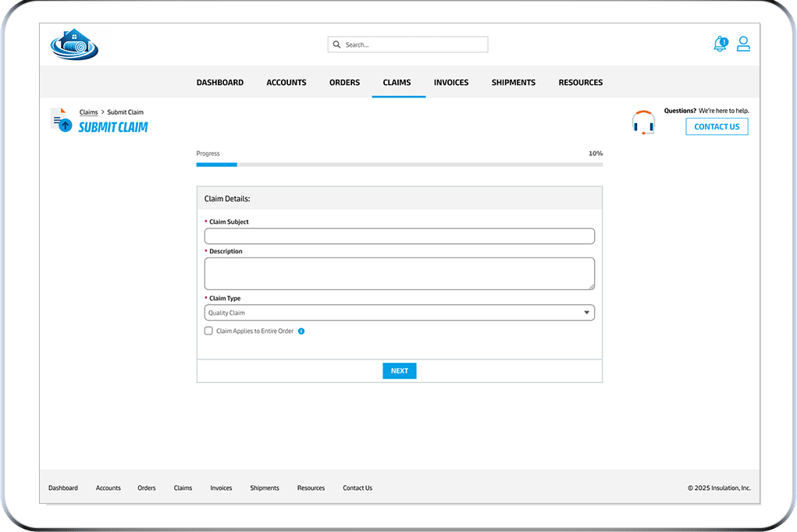
Task: Open the notifications bell icon
Action: [720, 44]
